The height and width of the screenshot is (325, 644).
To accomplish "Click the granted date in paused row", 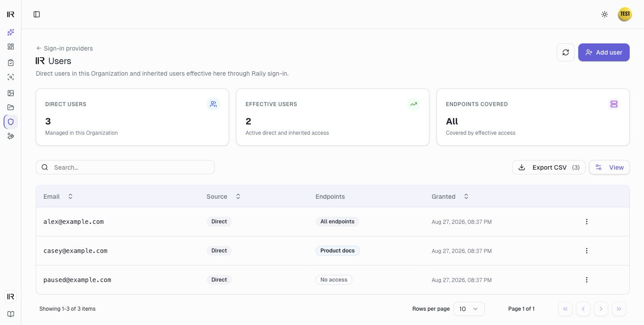I will click(x=462, y=280).
